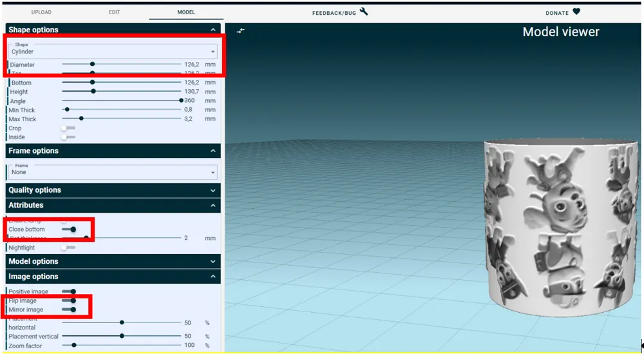Open the Shape dropdown showing Cylinder
This screenshot has height=354, width=644.
pos(113,52)
